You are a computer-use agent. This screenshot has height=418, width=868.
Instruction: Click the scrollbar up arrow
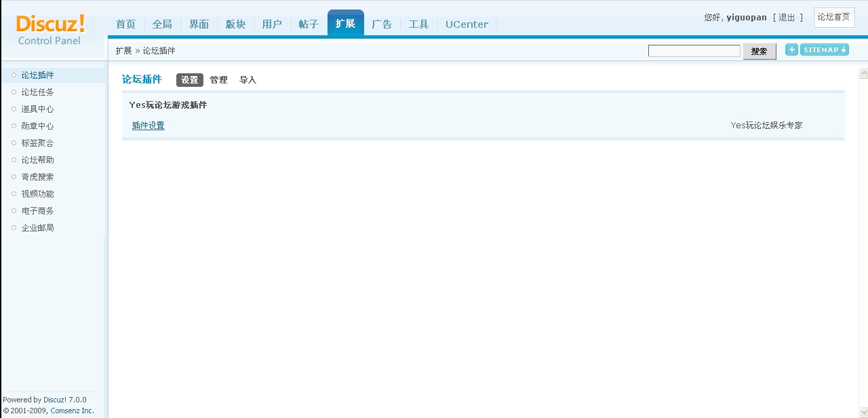[x=863, y=73]
